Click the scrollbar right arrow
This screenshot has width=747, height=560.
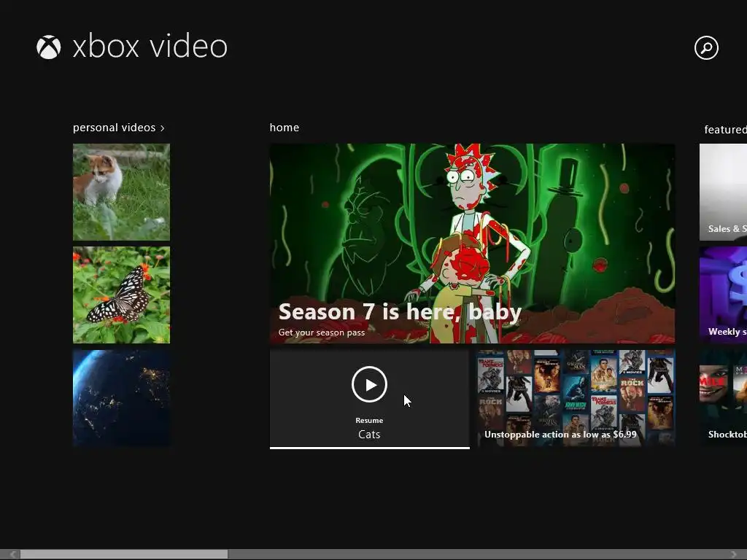pos(734,554)
